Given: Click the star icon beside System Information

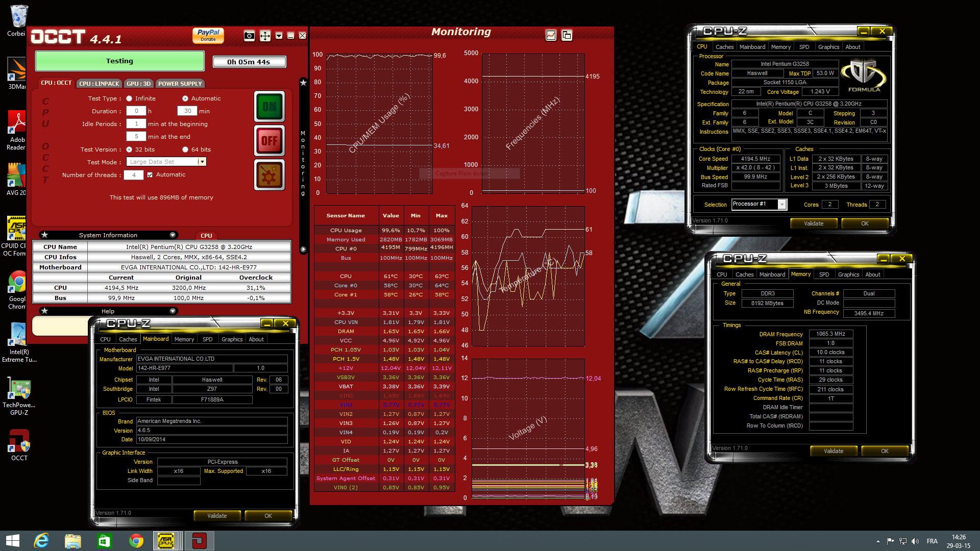Looking at the screenshot, I should 45,235.
